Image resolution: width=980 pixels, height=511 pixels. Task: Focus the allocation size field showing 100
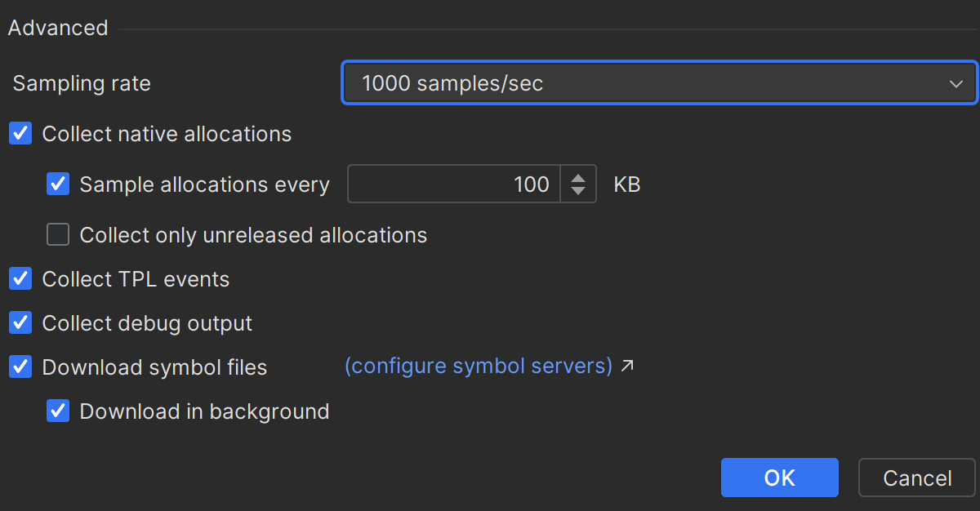tap(454, 184)
